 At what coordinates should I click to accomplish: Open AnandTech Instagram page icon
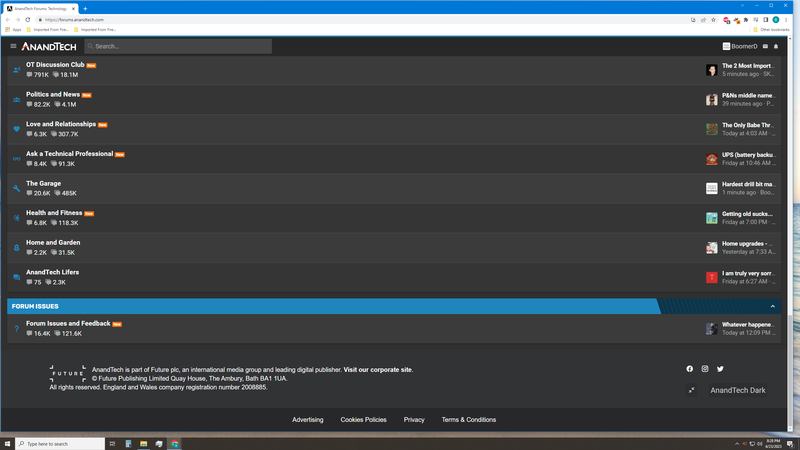pos(705,369)
